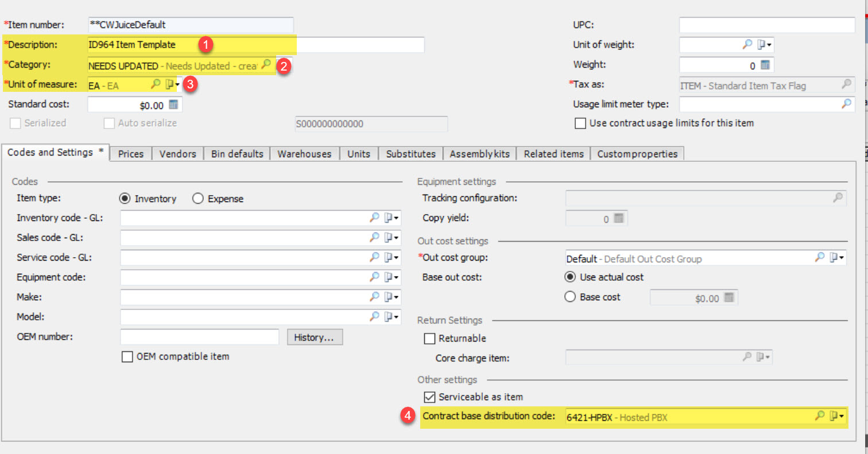
Task: Open the Category lookup magnifier
Action: [266, 65]
